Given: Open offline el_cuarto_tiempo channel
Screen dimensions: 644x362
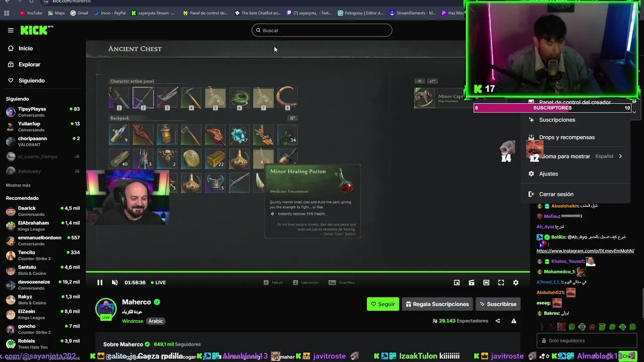Looking at the screenshot, I should tap(43, 156).
